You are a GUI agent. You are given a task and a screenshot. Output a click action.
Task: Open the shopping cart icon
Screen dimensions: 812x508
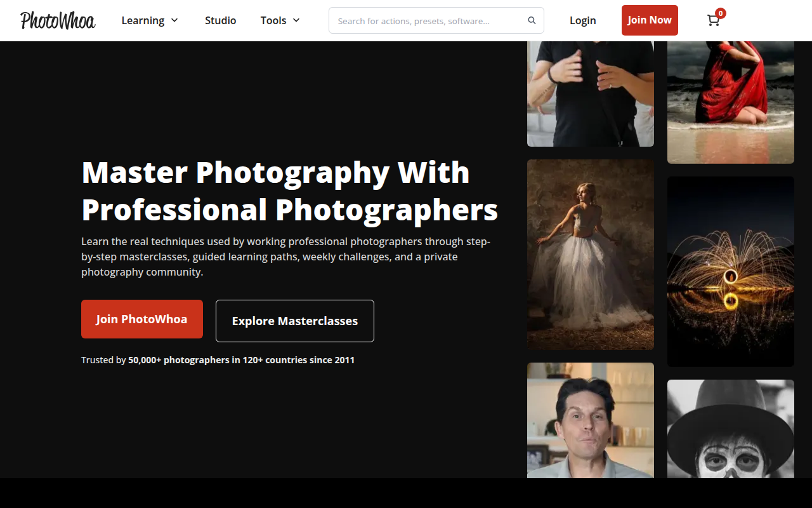[x=714, y=20]
